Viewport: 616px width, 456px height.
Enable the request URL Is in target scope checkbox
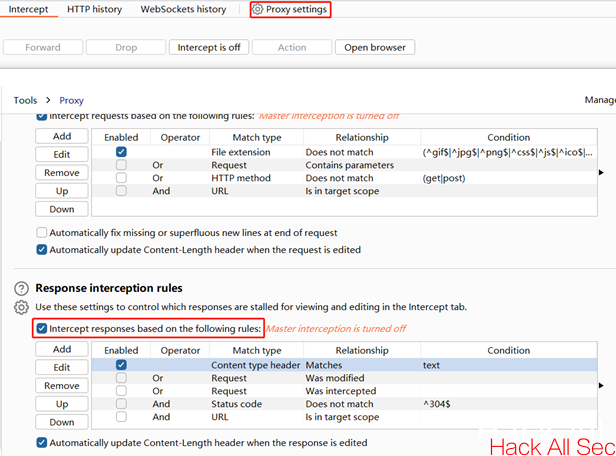pos(121,190)
